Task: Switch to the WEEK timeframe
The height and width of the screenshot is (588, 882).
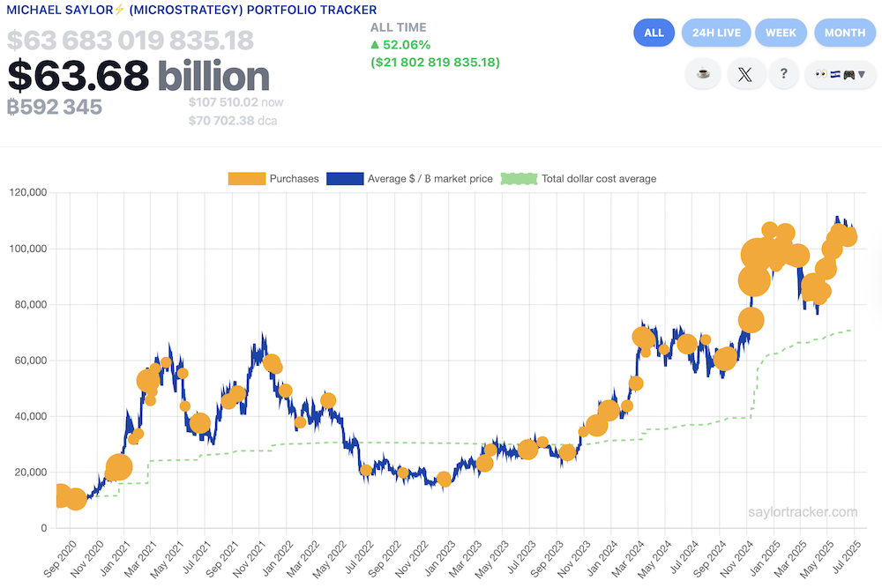Action: [781, 33]
